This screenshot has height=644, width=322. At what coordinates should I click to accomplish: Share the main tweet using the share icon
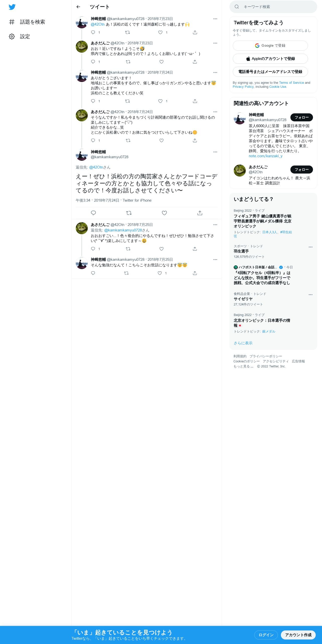pos(200,213)
